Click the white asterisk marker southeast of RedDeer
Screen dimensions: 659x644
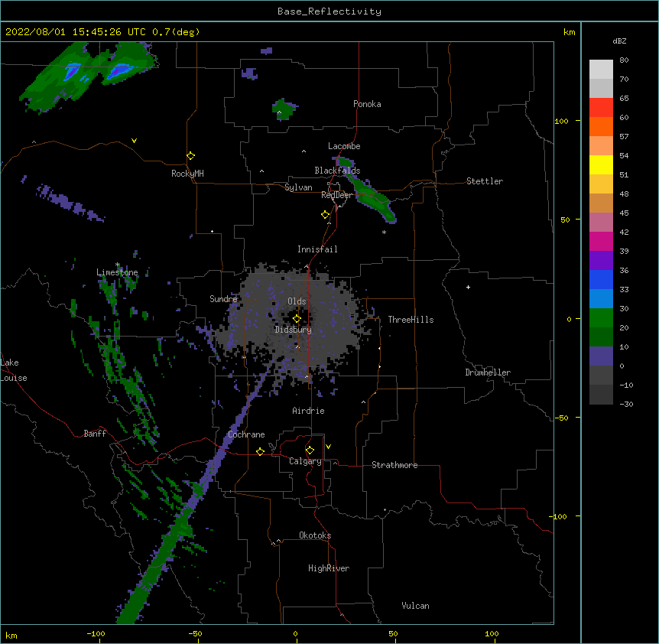click(x=384, y=232)
